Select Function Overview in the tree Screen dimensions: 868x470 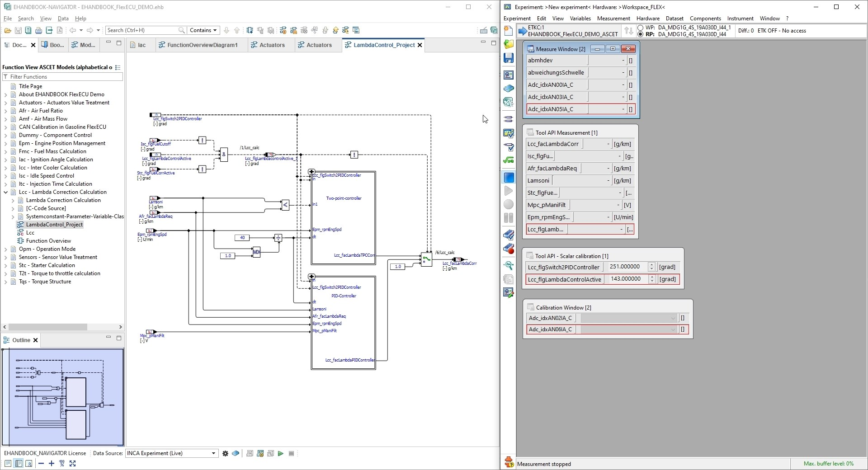pyautogui.click(x=48, y=241)
